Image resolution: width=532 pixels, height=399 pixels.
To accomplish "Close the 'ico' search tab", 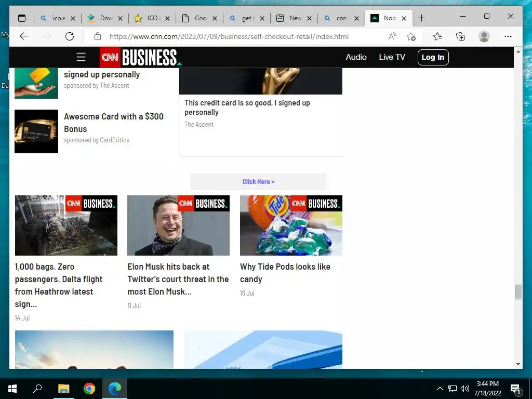I will pyautogui.click(x=73, y=18).
